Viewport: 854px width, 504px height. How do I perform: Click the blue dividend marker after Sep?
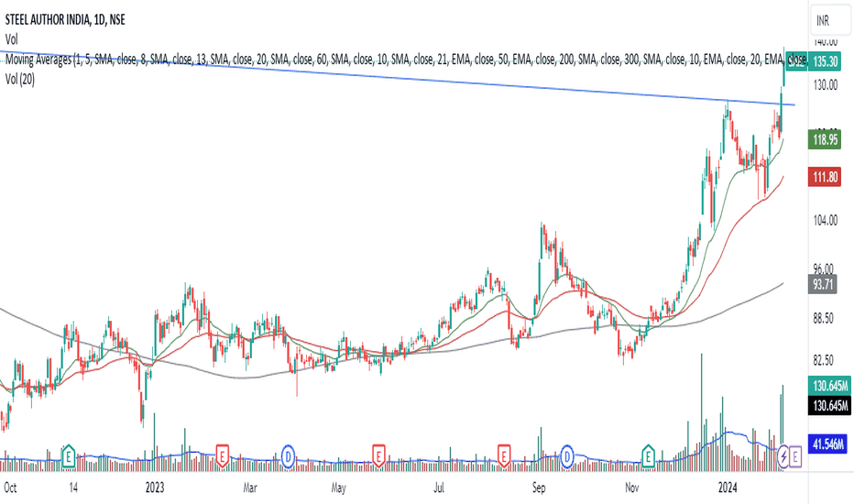(567, 456)
